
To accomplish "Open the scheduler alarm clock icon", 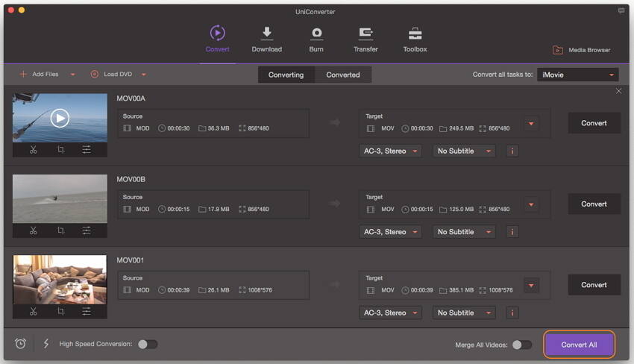I will [x=21, y=344].
